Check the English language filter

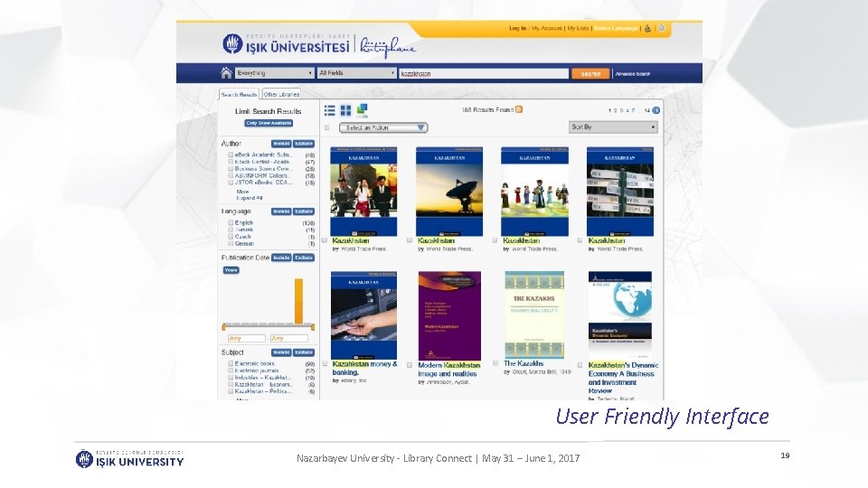point(231,222)
